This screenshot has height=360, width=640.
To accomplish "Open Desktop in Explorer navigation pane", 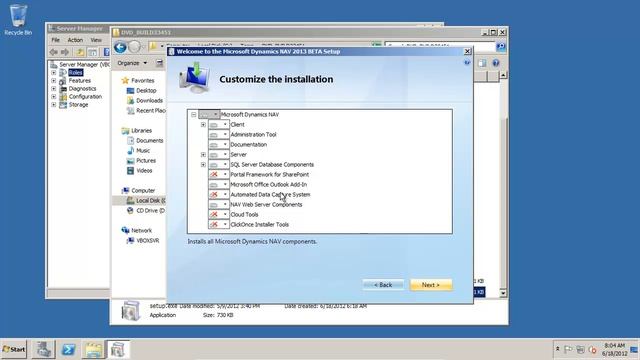I will pos(142,91).
